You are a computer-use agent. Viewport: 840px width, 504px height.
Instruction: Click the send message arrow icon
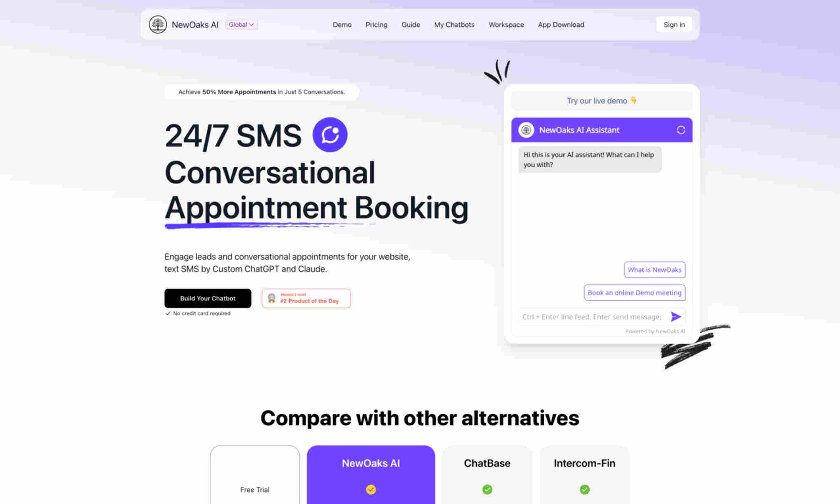[676, 317]
